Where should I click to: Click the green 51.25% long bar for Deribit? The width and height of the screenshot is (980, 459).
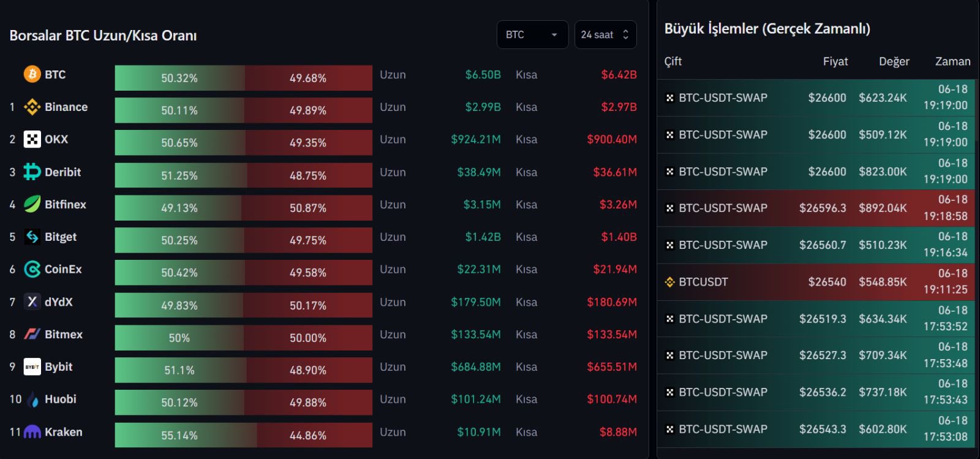[x=181, y=175]
